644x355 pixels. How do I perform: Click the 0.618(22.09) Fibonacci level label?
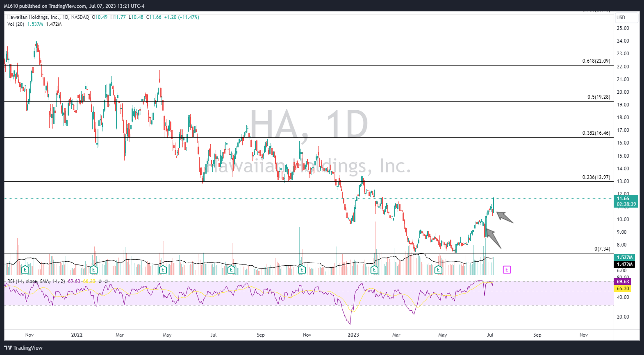coord(596,61)
